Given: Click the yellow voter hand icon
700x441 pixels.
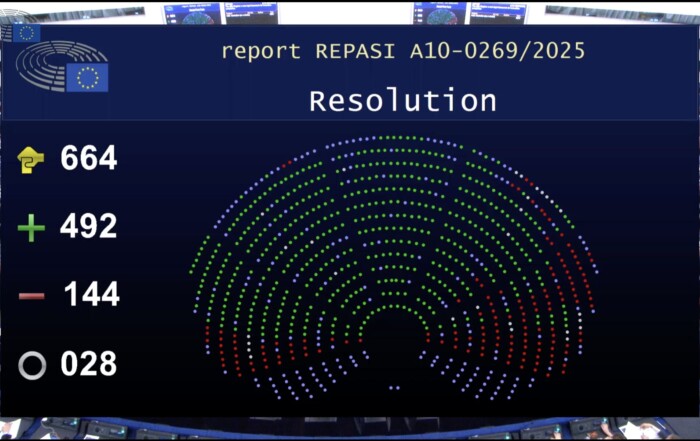Looking at the screenshot, I should pos(31,159).
